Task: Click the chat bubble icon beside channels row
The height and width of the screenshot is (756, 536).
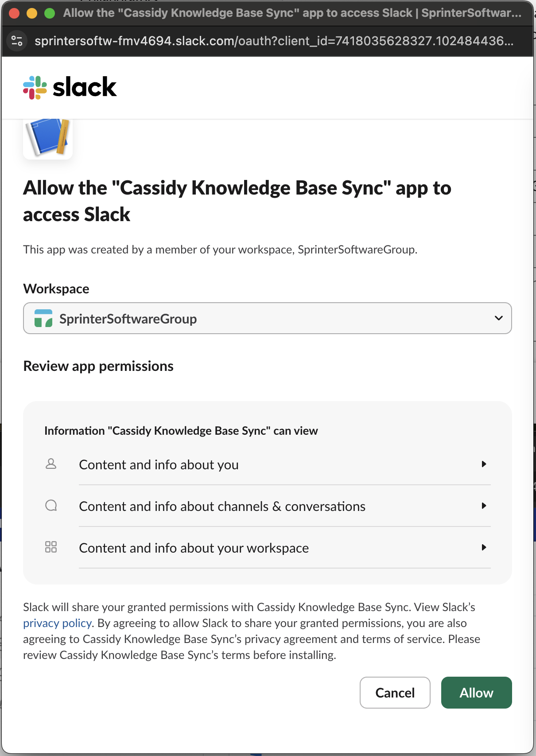Action: click(51, 506)
